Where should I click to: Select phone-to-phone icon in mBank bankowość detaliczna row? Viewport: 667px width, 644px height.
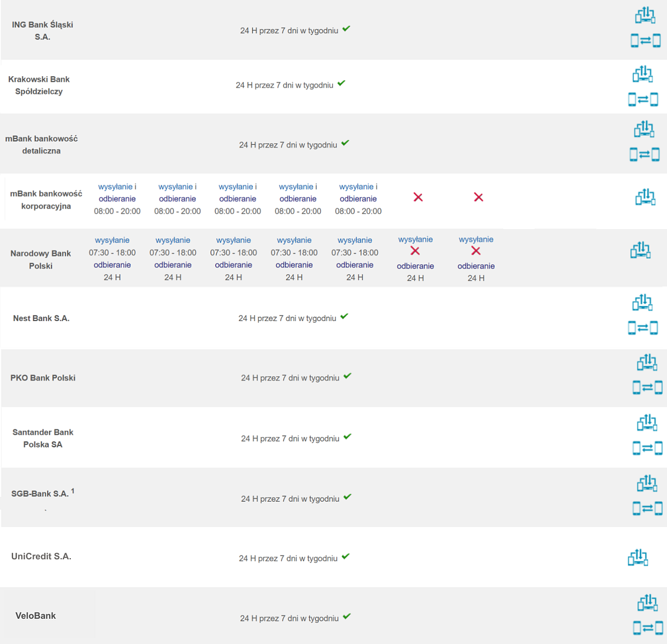coord(644,155)
